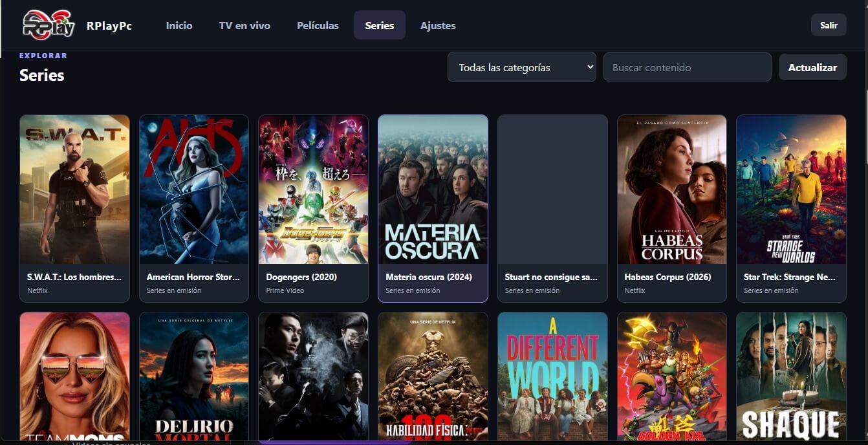
Task: Open the blank Stuart no consigue poster
Action: click(552, 190)
